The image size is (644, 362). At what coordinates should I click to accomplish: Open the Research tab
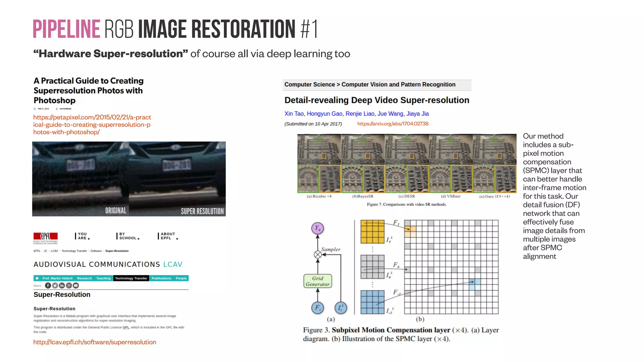tap(84, 278)
